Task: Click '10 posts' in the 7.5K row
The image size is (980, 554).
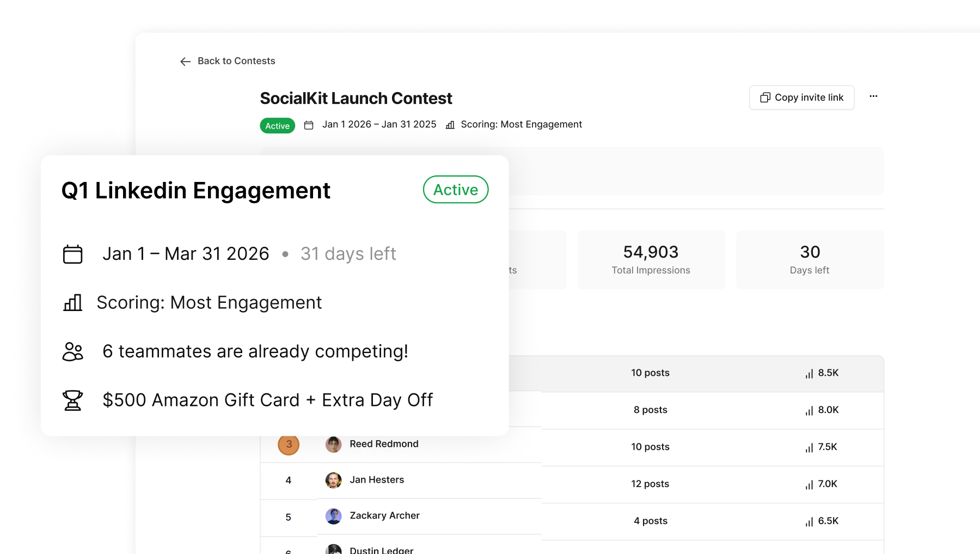Action: click(x=651, y=447)
